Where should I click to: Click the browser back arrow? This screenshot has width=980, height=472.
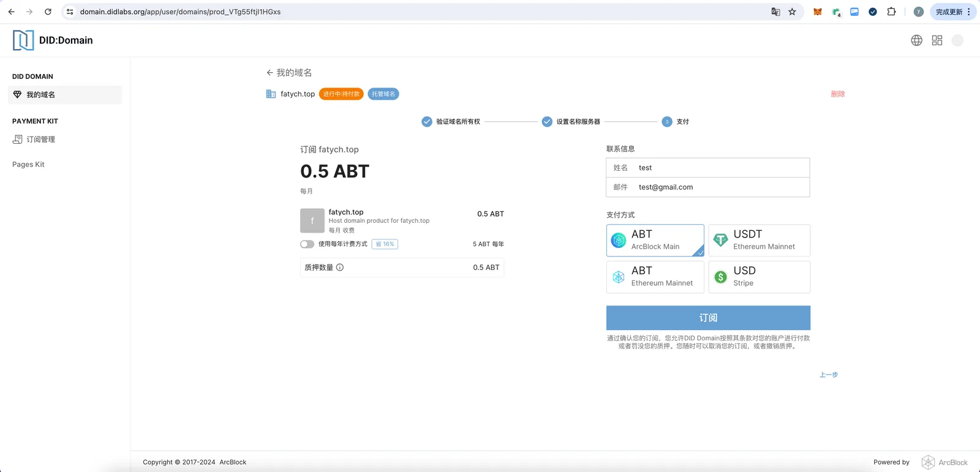(12, 12)
